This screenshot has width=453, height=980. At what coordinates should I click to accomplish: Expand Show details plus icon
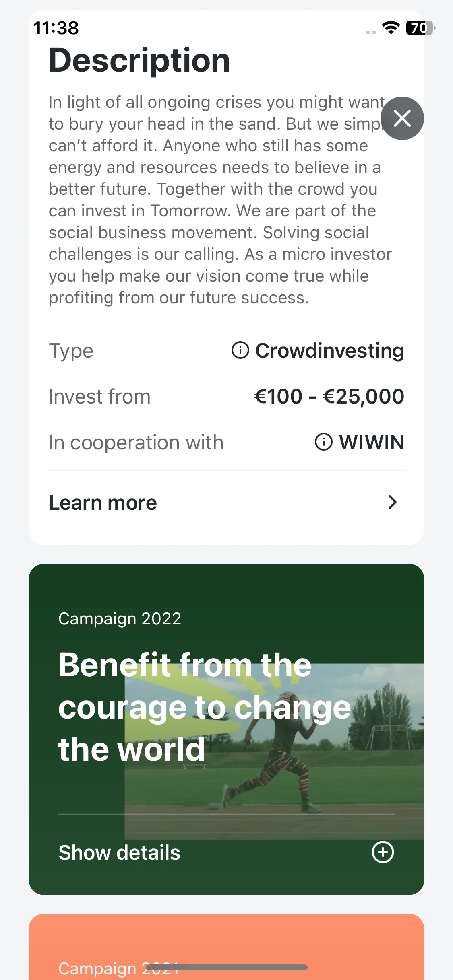(383, 852)
